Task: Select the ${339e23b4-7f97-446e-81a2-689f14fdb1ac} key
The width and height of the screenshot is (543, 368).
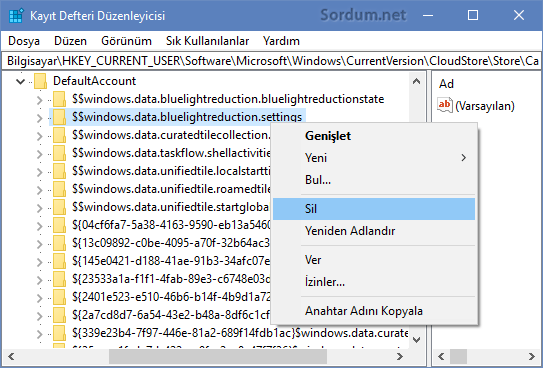Action: pyautogui.click(x=240, y=333)
